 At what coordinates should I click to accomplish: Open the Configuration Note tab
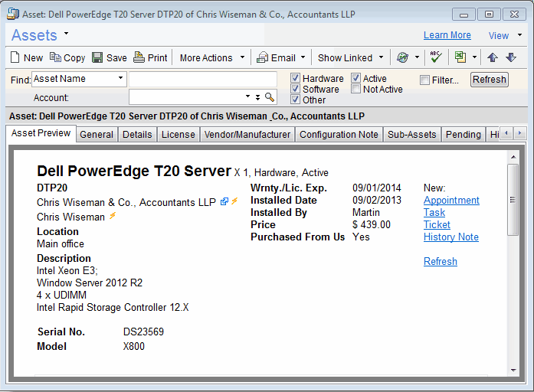pyautogui.click(x=339, y=135)
